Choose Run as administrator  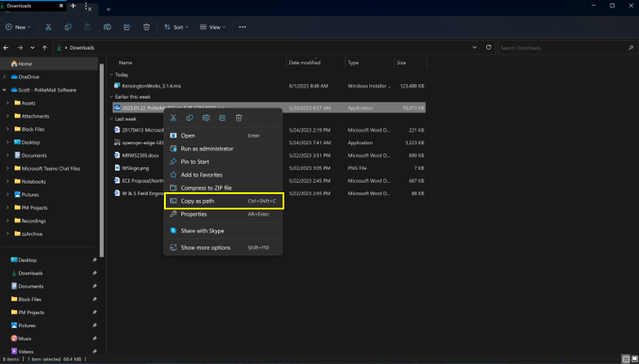206,149
